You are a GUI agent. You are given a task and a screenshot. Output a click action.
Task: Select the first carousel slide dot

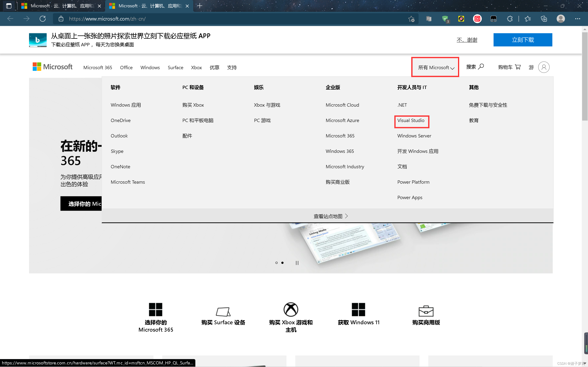pos(276,263)
